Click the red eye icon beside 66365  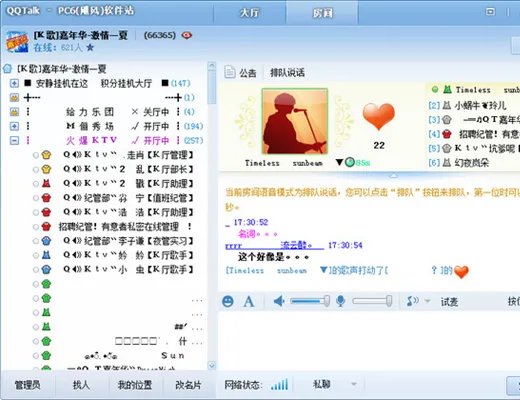(x=187, y=35)
